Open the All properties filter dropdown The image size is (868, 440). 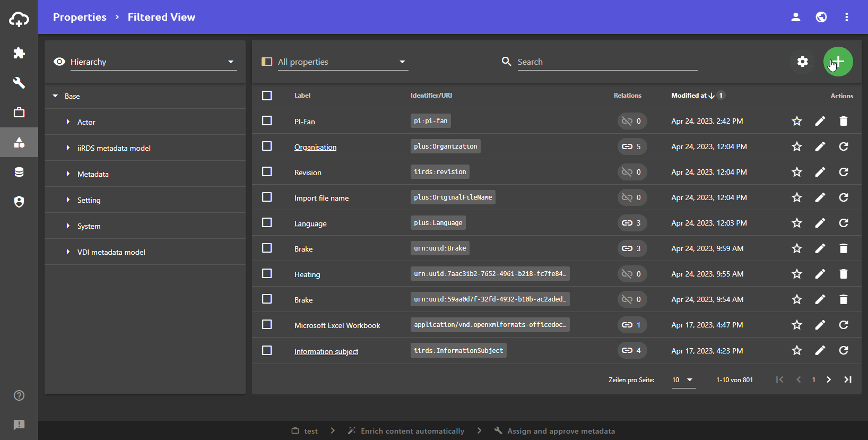[x=343, y=62]
